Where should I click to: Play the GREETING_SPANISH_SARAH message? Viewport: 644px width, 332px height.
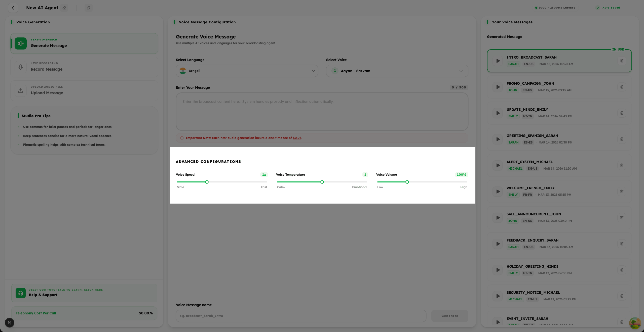click(498, 139)
